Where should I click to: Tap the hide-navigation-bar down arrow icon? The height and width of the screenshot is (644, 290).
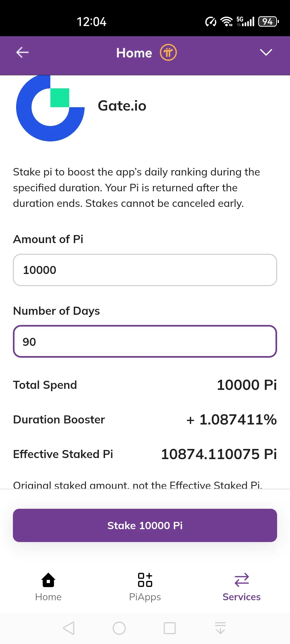[220, 628]
